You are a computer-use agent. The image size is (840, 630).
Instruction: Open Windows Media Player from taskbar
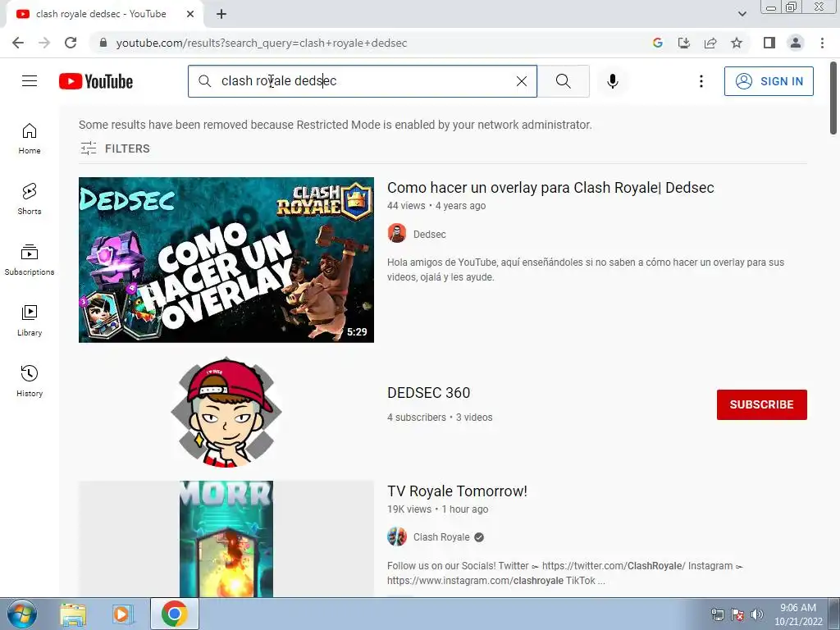tap(123, 614)
